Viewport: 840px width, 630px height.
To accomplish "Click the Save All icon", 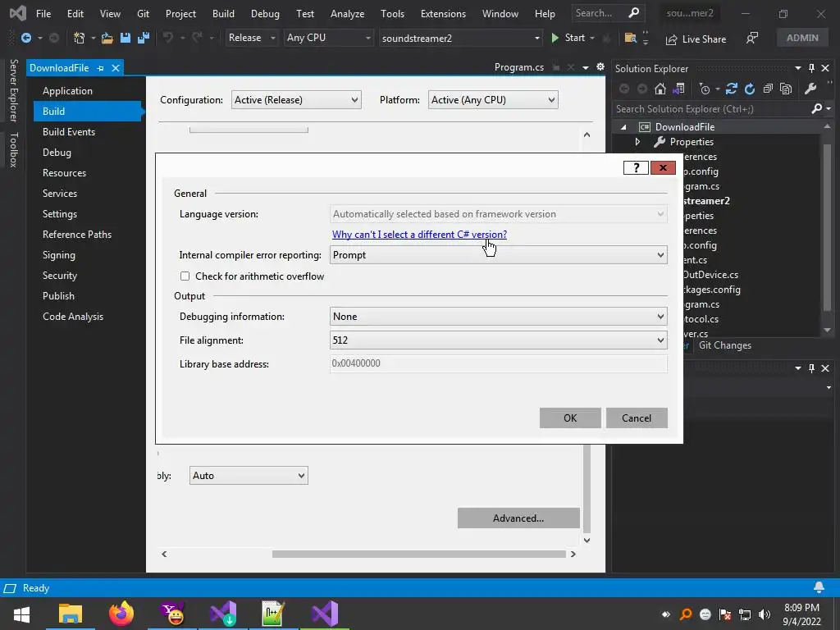I will click(x=144, y=38).
